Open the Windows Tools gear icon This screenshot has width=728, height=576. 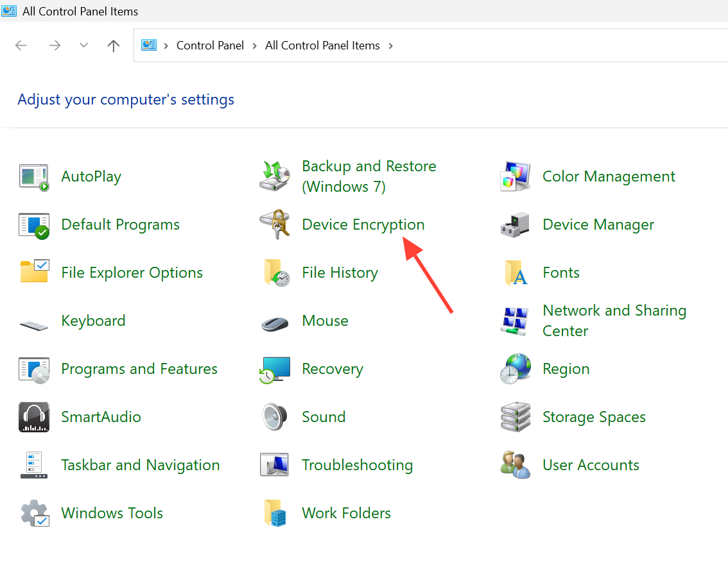(x=35, y=513)
